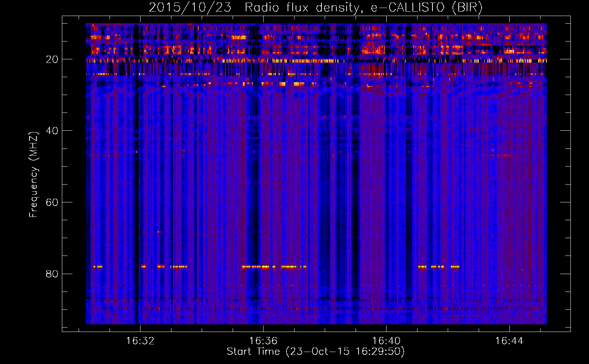The image size is (589, 364).
Task: Select the 'Frequency (MHZ)' y-axis label
Action: point(33,174)
